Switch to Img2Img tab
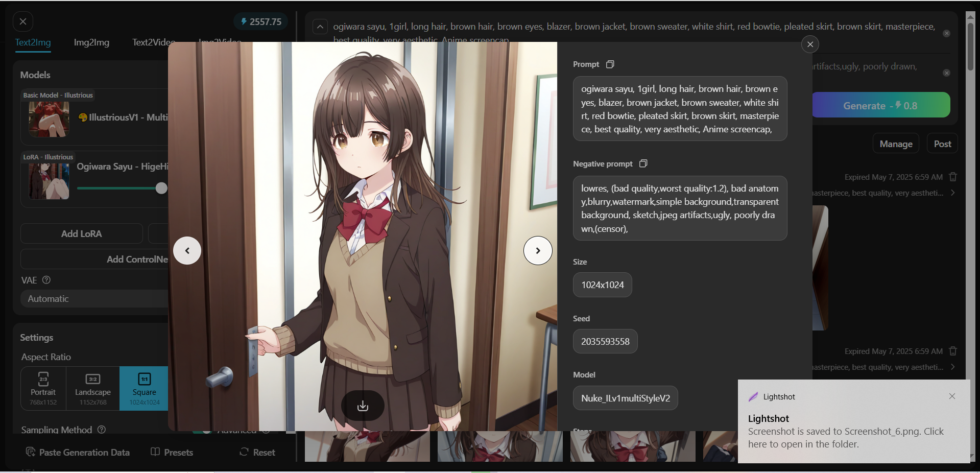 coord(91,42)
